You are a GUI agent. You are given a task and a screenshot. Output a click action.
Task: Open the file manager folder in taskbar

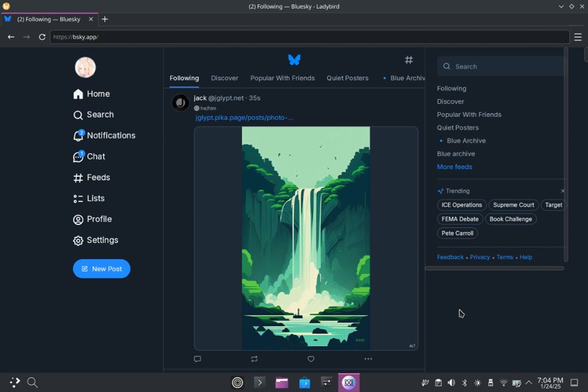tap(282, 382)
